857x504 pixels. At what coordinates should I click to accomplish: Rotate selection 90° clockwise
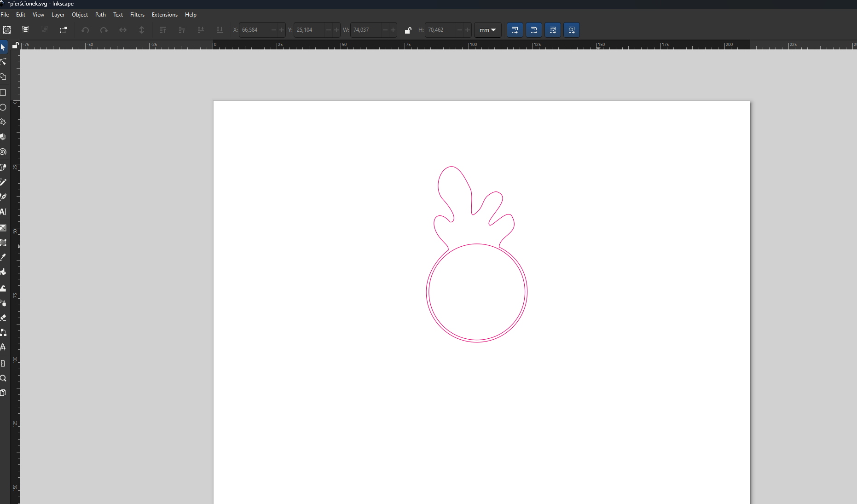point(104,30)
